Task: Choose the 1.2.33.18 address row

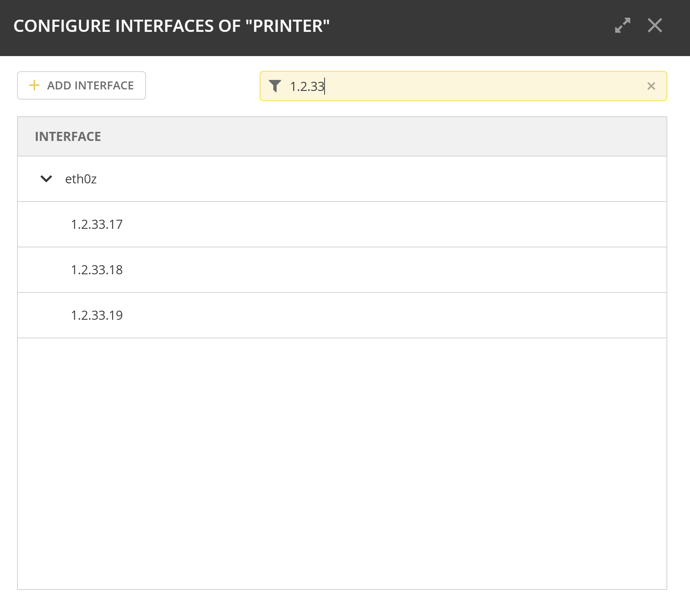Action: tap(97, 270)
